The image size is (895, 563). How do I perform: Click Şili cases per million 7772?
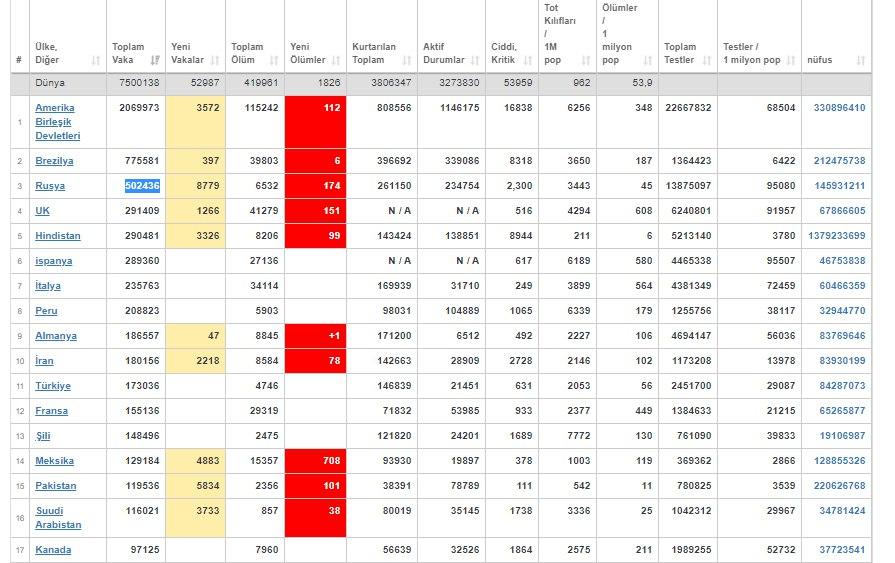coord(579,436)
